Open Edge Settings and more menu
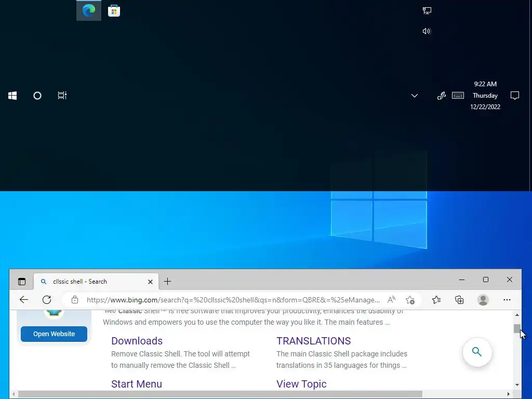Viewport: 532px width, 399px height. tap(507, 300)
